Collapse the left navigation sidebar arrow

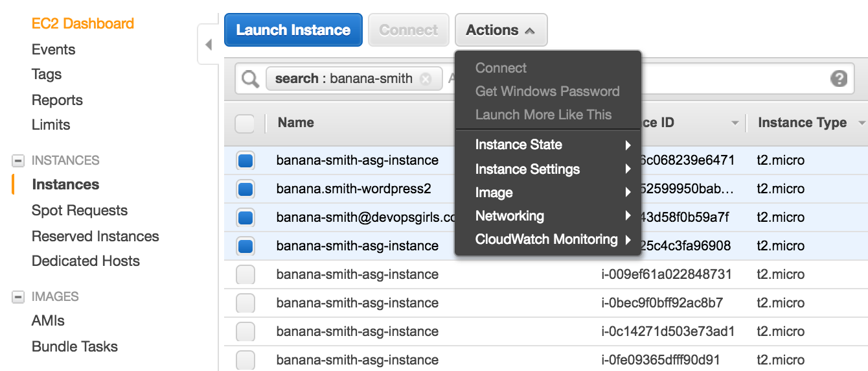[208, 45]
